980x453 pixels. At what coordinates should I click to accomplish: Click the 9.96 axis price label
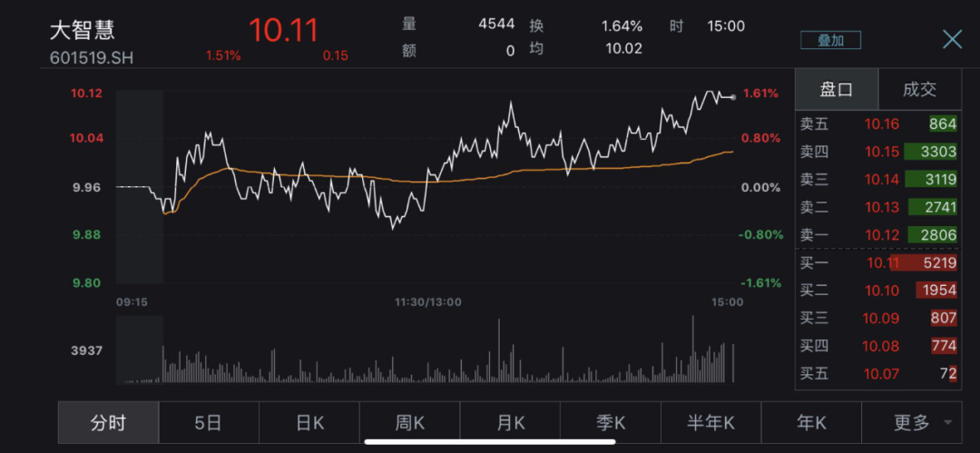pos(86,187)
